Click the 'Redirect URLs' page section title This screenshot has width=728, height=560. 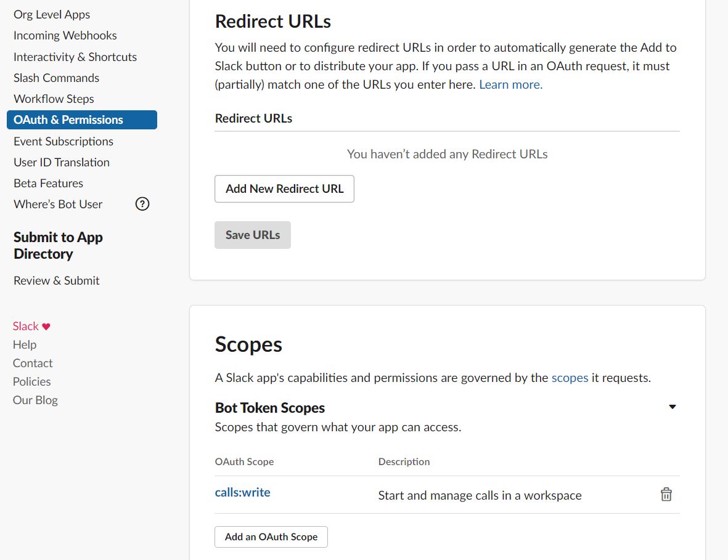273,22
